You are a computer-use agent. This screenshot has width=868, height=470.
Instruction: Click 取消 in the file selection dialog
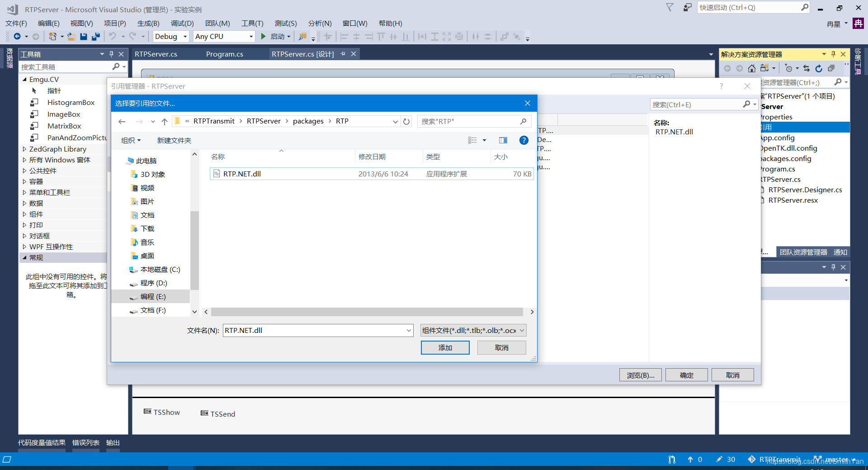(502, 347)
